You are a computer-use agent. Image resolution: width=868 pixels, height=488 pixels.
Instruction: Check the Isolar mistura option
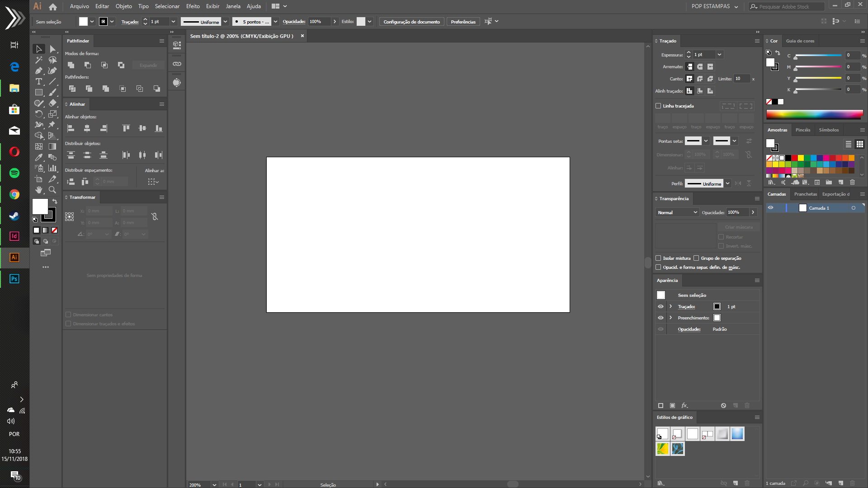pyautogui.click(x=658, y=258)
